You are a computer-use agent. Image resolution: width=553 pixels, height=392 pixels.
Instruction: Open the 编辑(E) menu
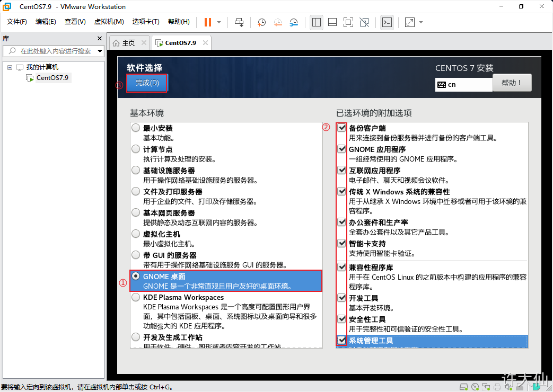(x=46, y=22)
